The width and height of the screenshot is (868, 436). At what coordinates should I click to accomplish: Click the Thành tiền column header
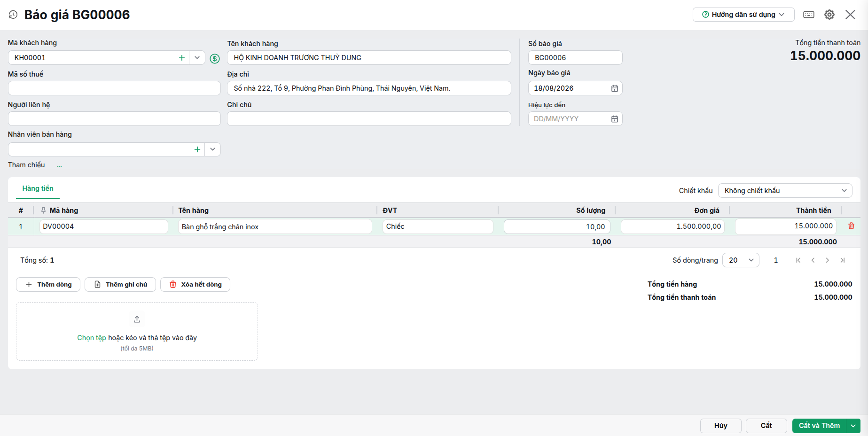click(x=813, y=210)
